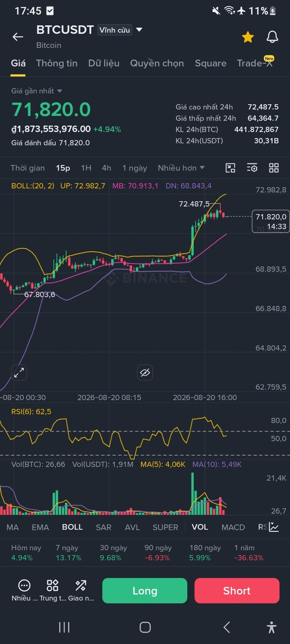Tap the Giá đánh dấu 71,820.0 text
The height and width of the screenshot is (644, 290).
(50, 142)
